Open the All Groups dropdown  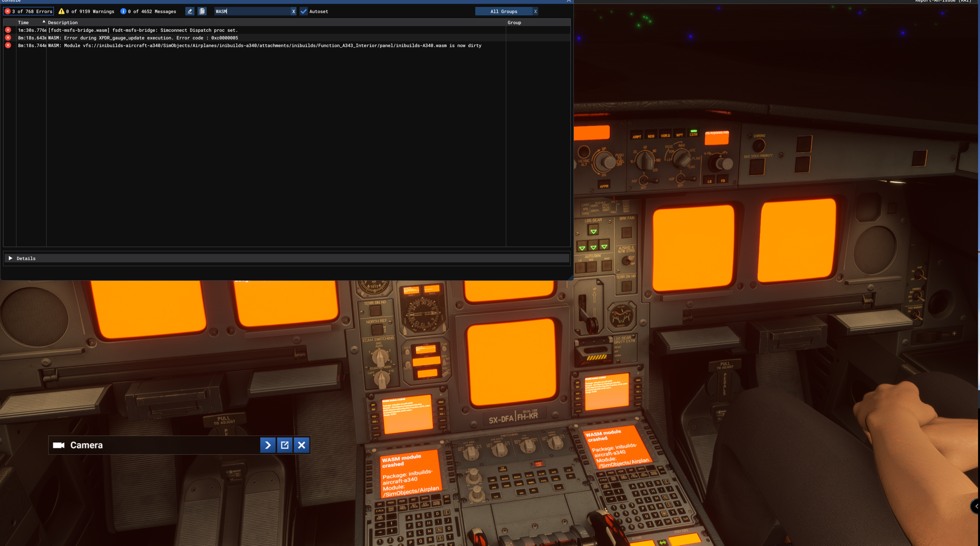pyautogui.click(x=504, y=11)
